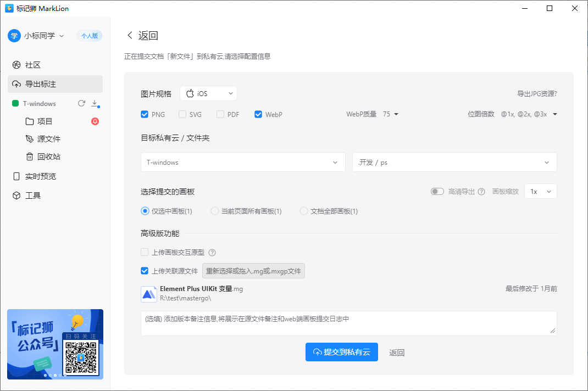The image size is (588, 391).
Task: Click the 最后修改于 1月前 text
Action: 531,289
